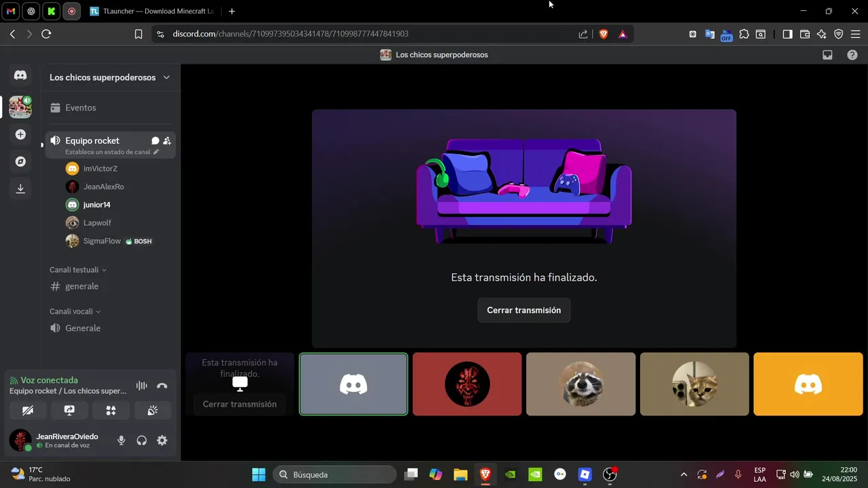This screenshot has width=868, height=488.
Task: Open JeanRiveraOviedo user profile panel
Action: pos(58,441)
